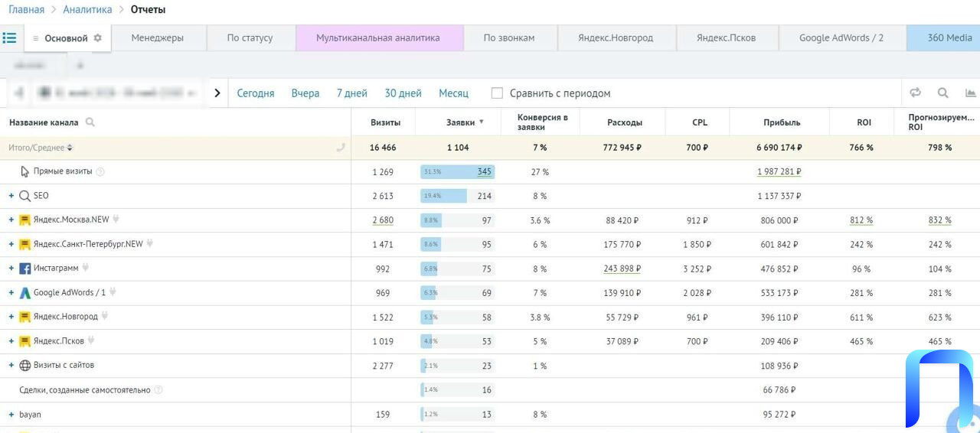The width and height of the screenshot is (980, 433).
Task: Select the Вчера period link
Action: pos(305,93)
